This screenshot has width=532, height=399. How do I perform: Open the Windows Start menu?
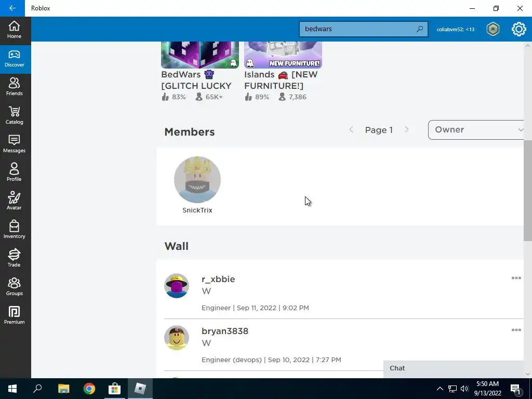(x=12, y=389)
